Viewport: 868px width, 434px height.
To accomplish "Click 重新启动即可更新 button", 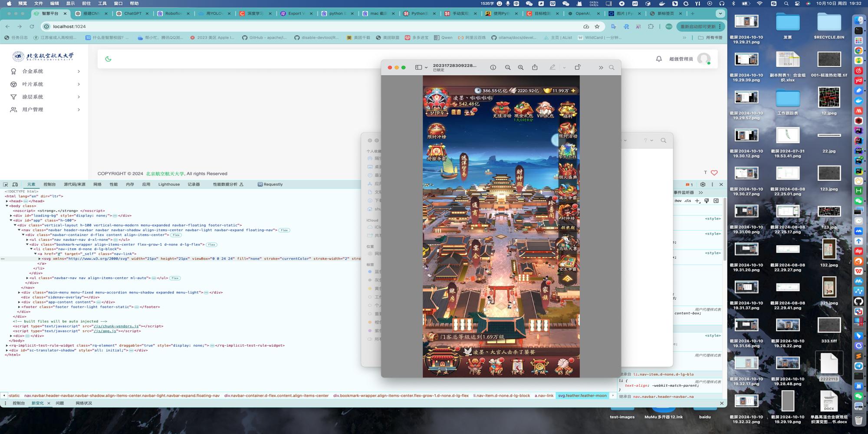I will click(x=700, y=26).
